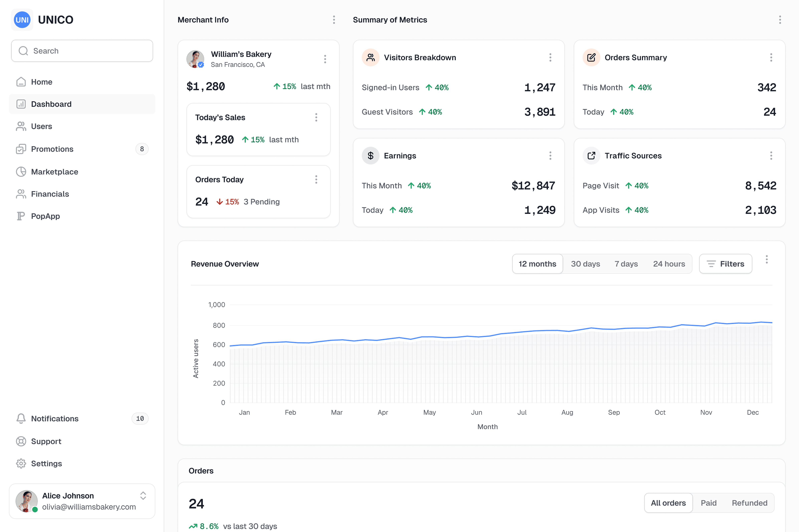Open Revenue Overview three-dot menu
Screen dimensions: 799x532
click(x=766, y=260)
